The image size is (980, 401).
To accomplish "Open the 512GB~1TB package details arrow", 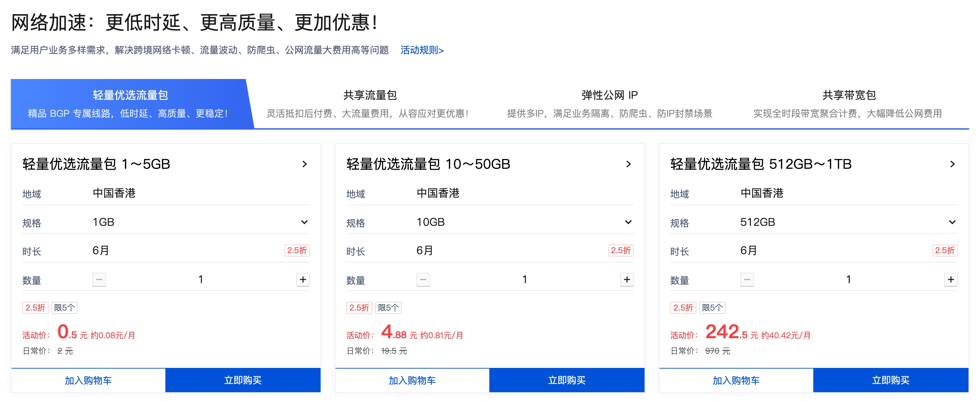I will pyautogui.click(x=952, y=164).
